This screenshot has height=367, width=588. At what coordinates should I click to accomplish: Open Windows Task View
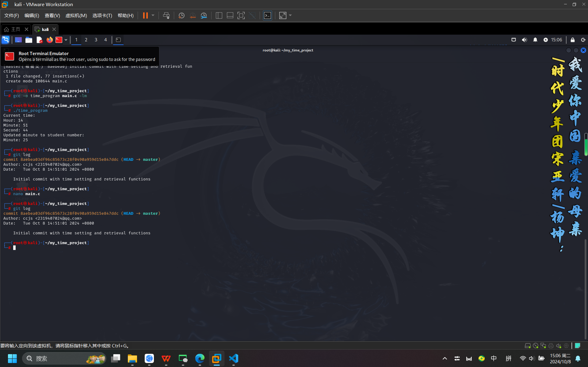(x=116, y=358)
